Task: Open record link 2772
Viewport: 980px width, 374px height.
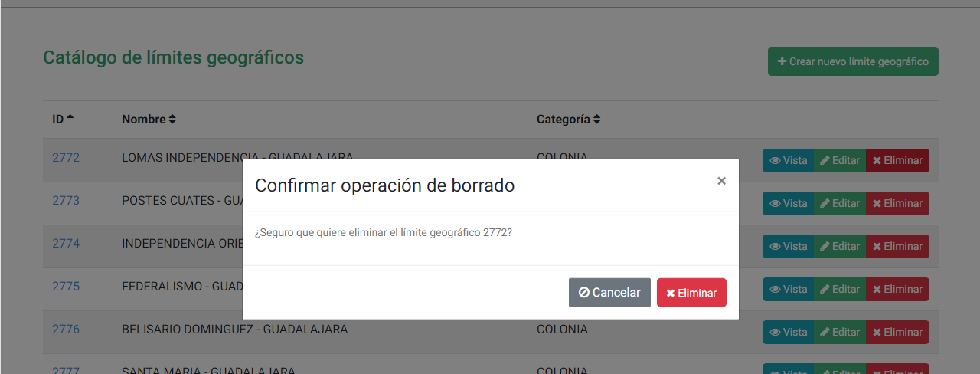Action: pyautogui.click(x=66, y=158)
